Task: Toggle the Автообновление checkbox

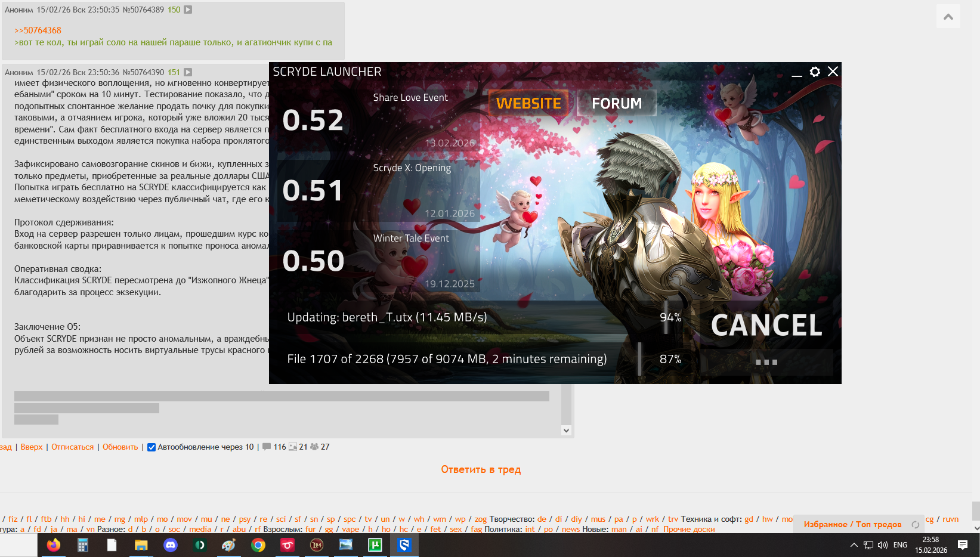Action: [152, 447]
